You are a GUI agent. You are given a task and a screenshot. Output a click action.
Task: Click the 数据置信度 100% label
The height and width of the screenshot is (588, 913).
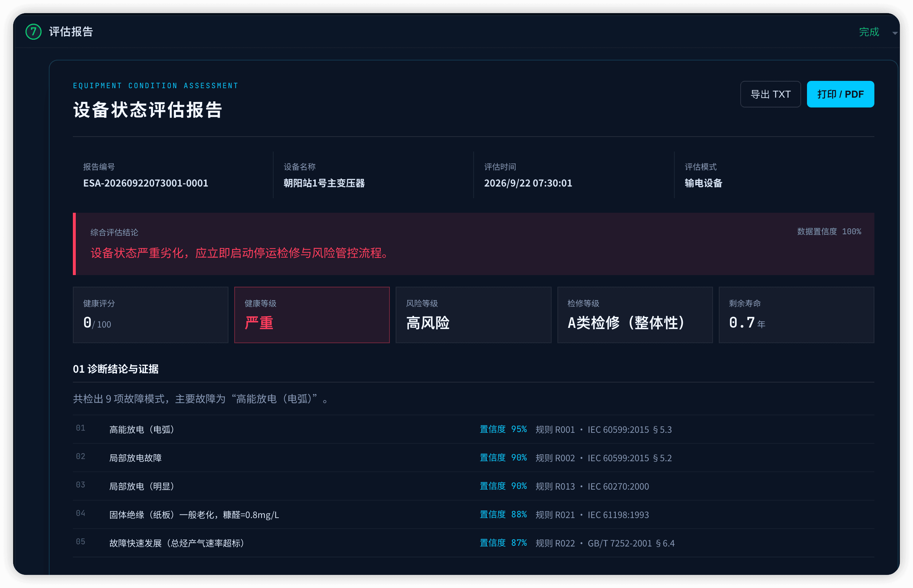point(828,231)
